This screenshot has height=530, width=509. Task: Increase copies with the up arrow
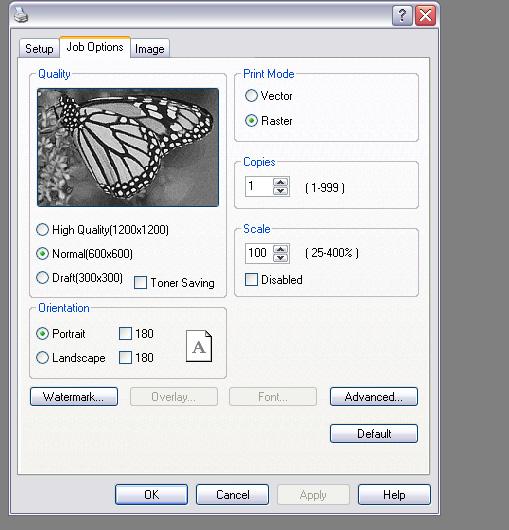[281, 183]
